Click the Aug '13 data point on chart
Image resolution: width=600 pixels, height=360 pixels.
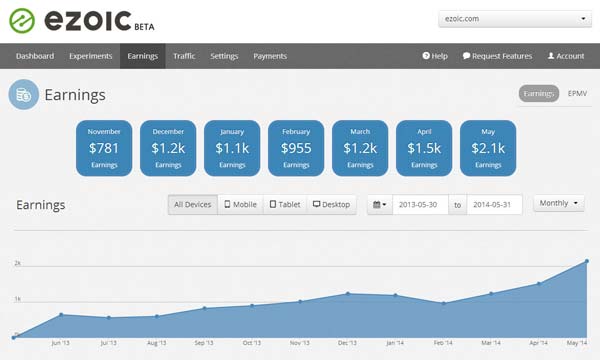pyautogui.click(x=157, y=316)
